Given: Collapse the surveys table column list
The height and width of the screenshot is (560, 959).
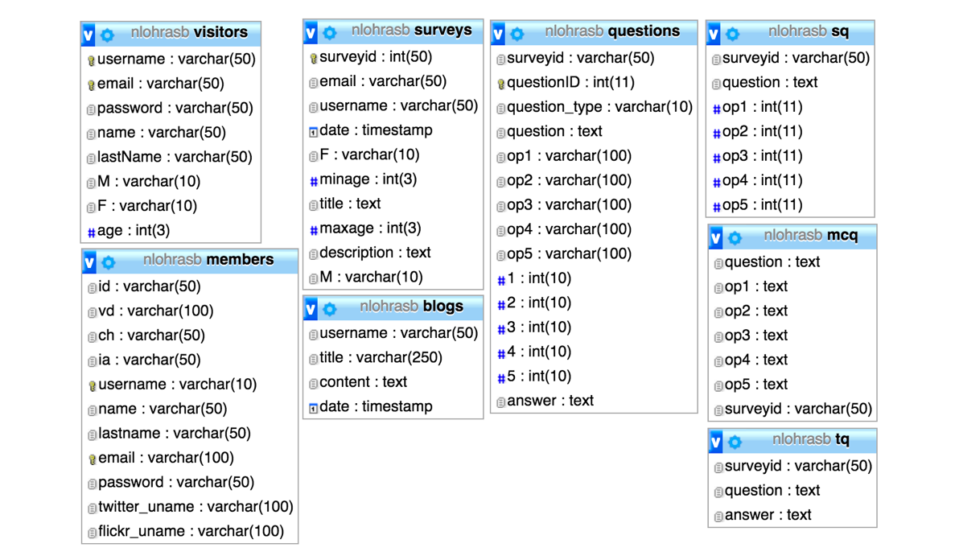Looking at the screenshot, I should tap(311, 33).
